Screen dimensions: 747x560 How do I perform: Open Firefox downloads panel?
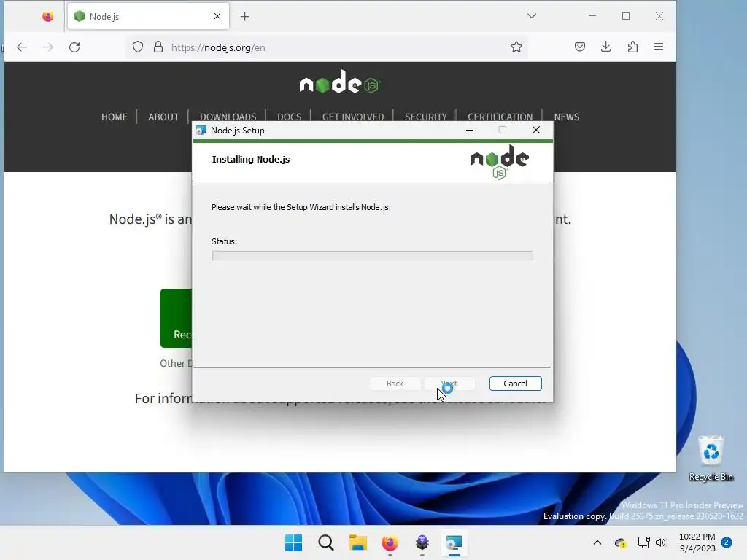click(x=606, y=47)
